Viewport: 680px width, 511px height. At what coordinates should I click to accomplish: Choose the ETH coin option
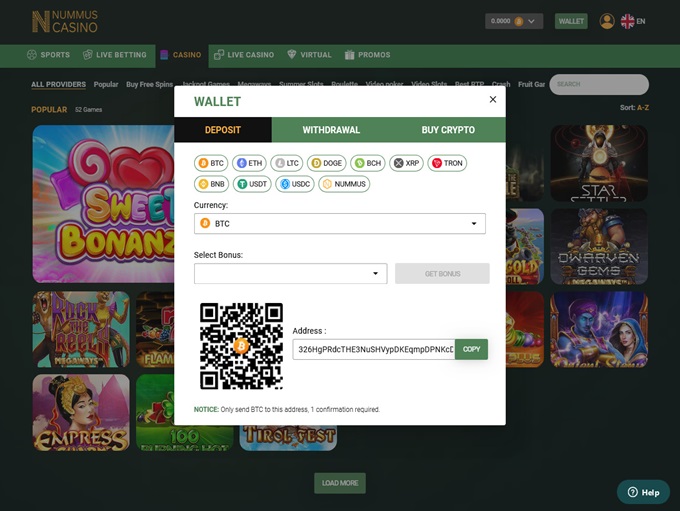249,163
